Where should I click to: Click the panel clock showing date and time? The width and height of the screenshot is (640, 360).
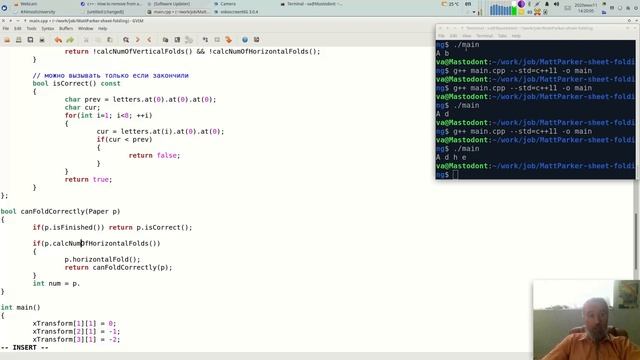(585, 8)
